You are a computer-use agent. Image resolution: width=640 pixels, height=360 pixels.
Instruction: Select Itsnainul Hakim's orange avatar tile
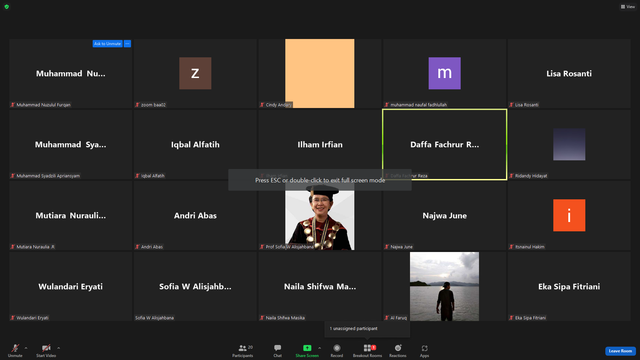pyautogui.click(x=569, y=216)
